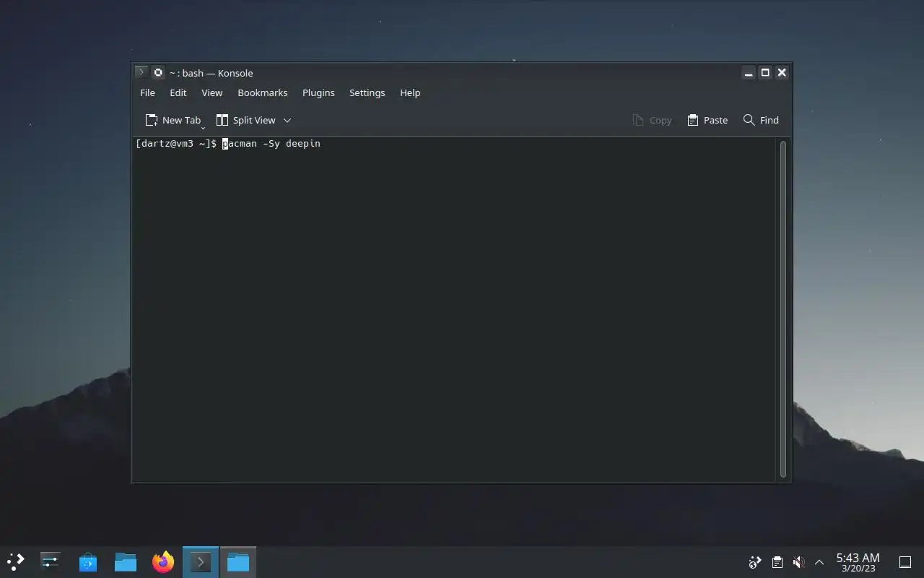Screen dimensions: 924x578
Task: Open the Help menu
Action: point(410,92)
